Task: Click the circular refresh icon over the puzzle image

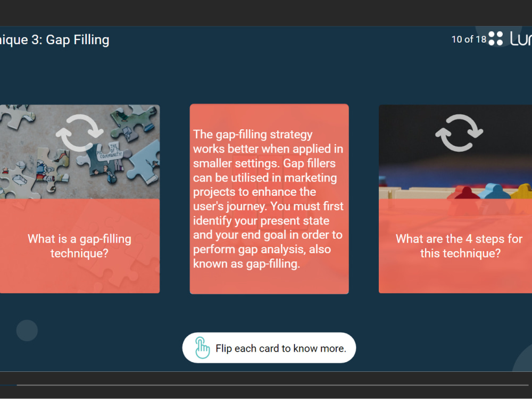Action: click(x=80, y=133)
